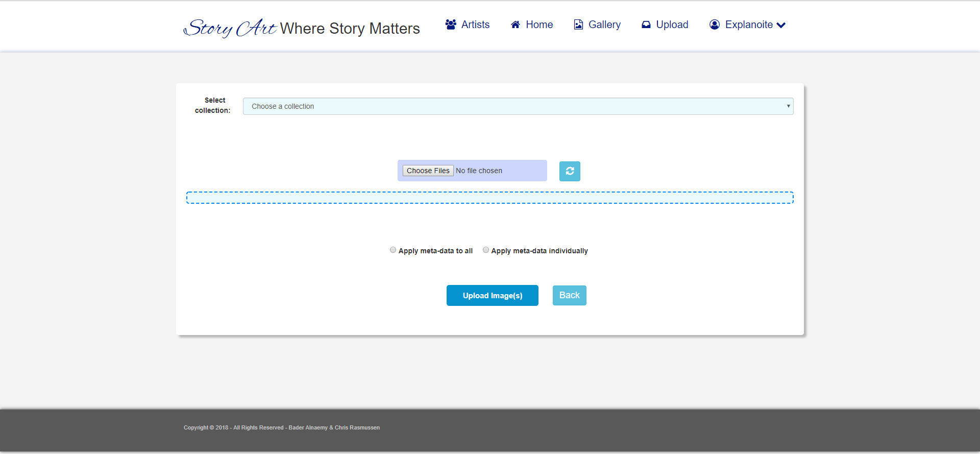Click the Explanoite username label
Image resolution: width=980 pixels, height=454 pixels.
pos(749,25)
